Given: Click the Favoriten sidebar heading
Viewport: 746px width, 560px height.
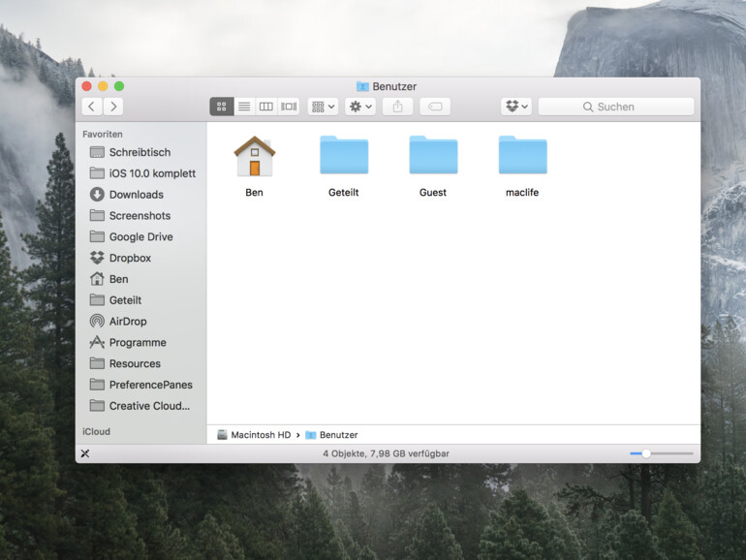Looking at the screenshot, I should [x=103, y=134].
